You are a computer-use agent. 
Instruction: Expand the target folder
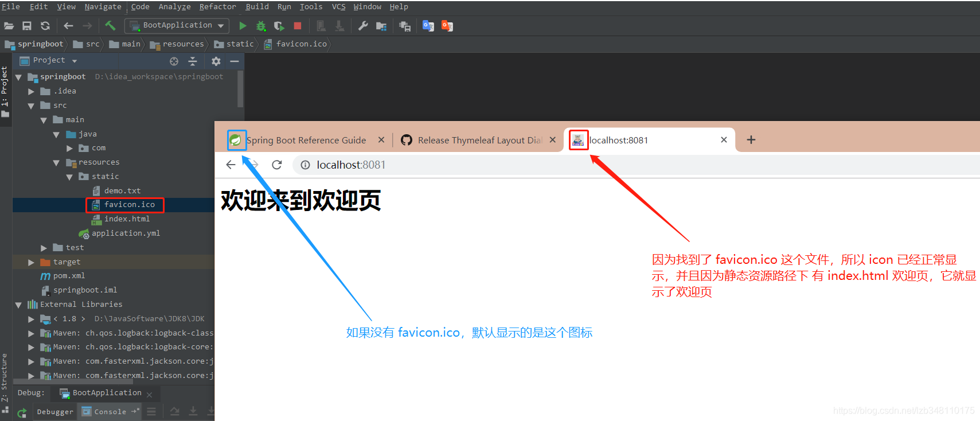click(x=31, y=262)
